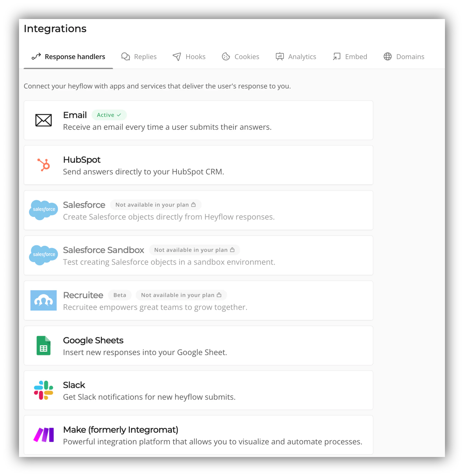Click the lock icon in Recruitee's plan badge
The image size is (464, 476).
(x=219, y=295)
